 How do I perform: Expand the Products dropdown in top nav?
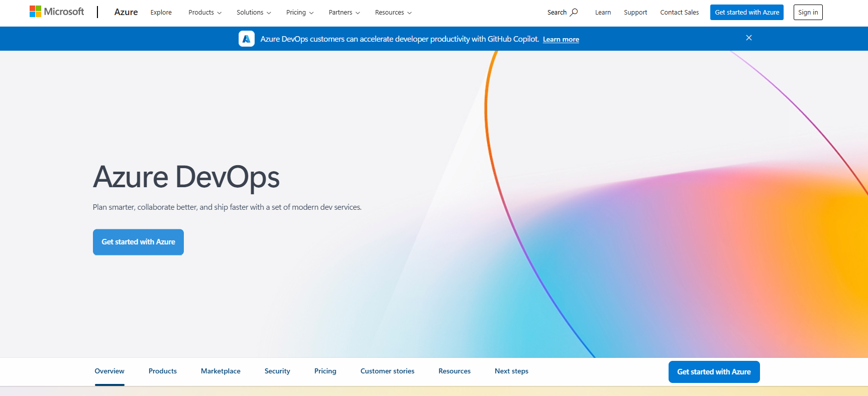[x=205, y=13]
